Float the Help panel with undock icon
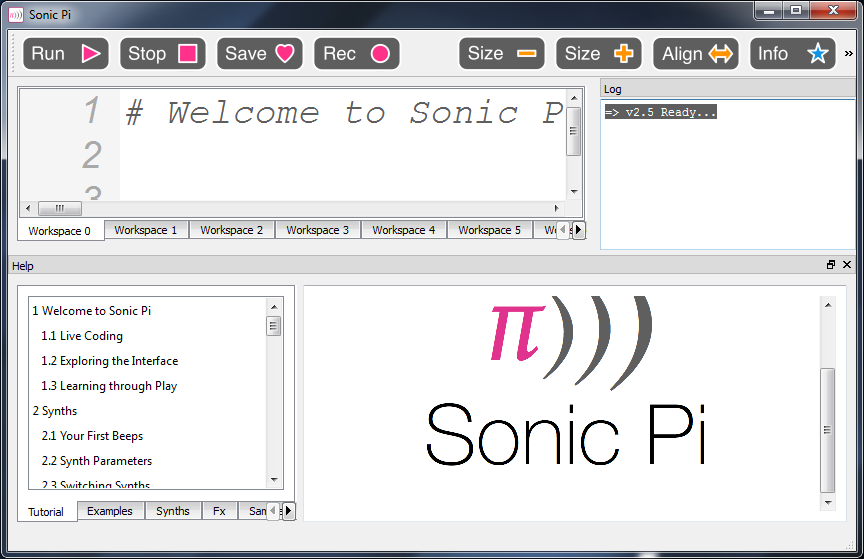 click(831, 265)
